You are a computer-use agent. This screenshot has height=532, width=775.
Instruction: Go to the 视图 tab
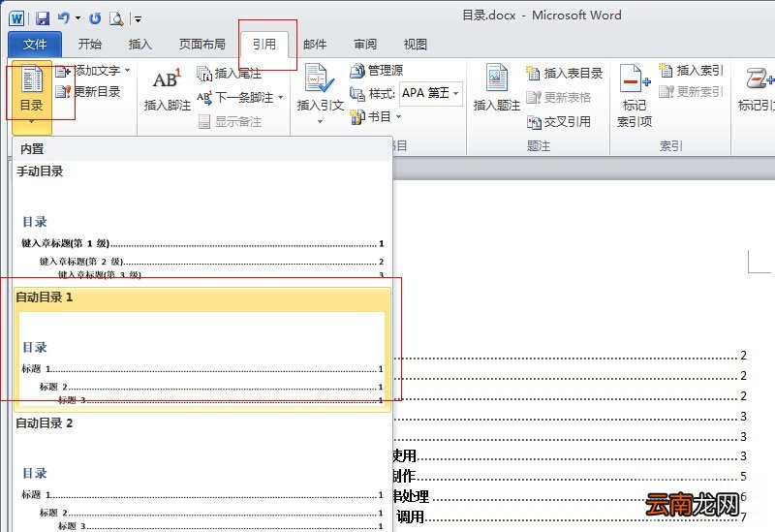point(416,45)
